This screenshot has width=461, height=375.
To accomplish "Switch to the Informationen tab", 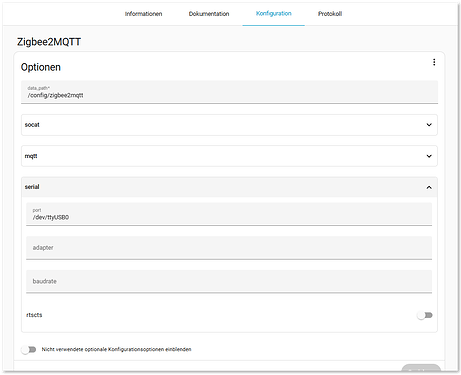I will point(143,14).
